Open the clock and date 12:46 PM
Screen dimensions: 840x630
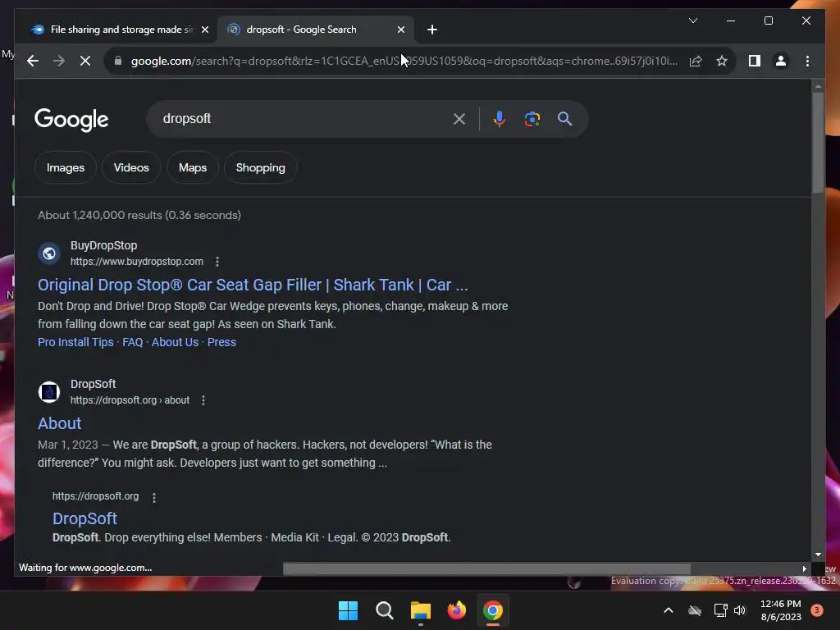(781, 610)
